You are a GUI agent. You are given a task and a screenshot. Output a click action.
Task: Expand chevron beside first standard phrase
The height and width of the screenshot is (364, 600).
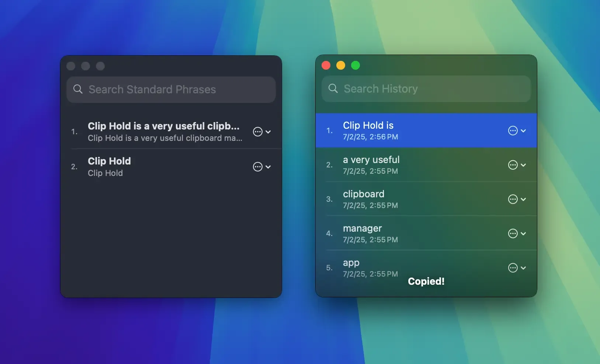point(268,132)
